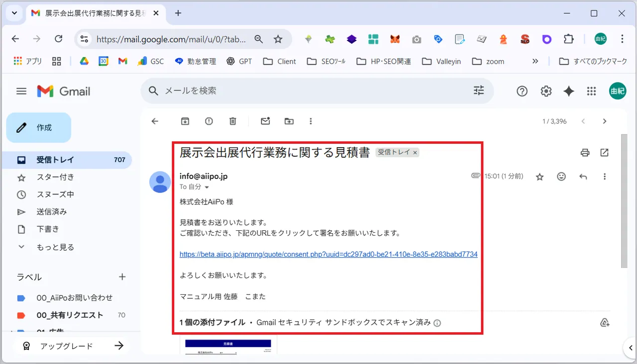637x364 pixels.
Task: Expand the recipient details next to To 自分
Action: [x=207, y=187]
